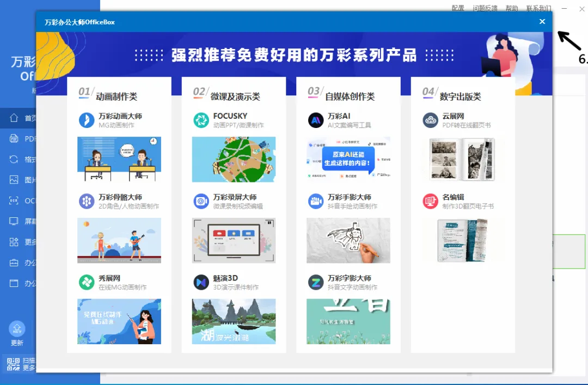Viewport: 588px width, 385px height.
Task: Click the 万彩骨骼大师 title link
Action: (x=120, y=197)
